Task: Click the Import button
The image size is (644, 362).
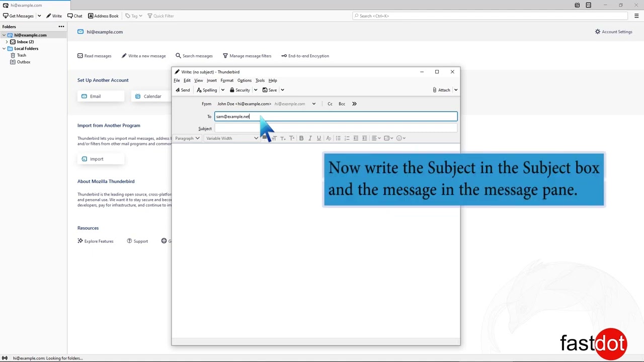Action: (x=101, y=159)
